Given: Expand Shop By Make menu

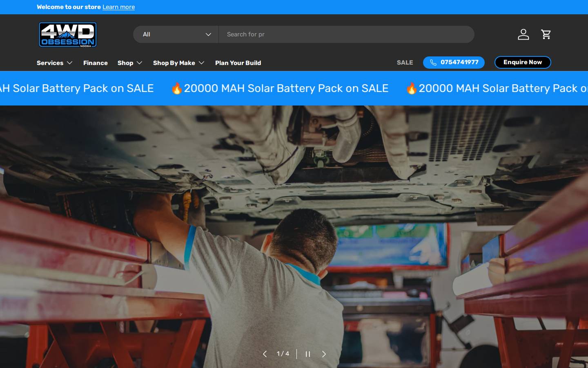Looking at the screenshot, I should tap(179, 63).
